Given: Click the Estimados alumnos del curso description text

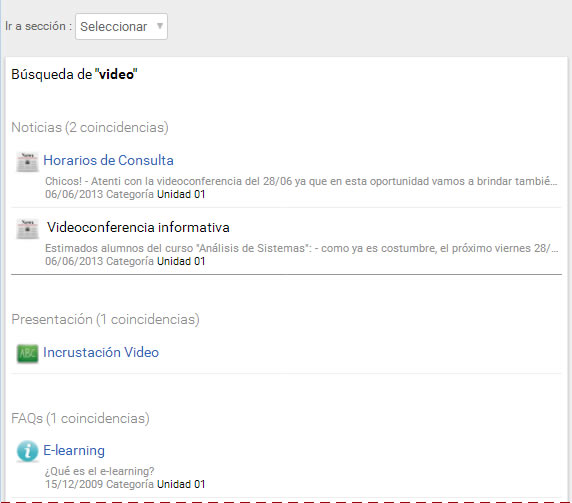Looking at the screenshot, I should pyautogui.click(x=302, y=248).
